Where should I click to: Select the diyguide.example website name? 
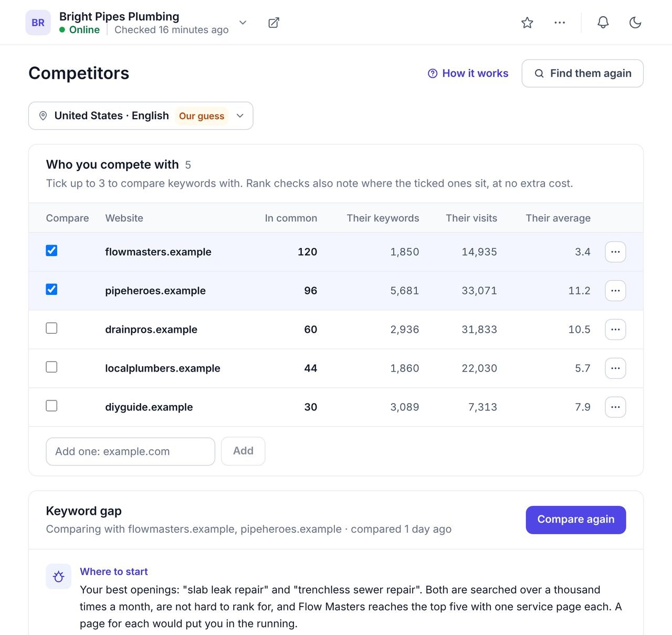[x=149, y=407]
